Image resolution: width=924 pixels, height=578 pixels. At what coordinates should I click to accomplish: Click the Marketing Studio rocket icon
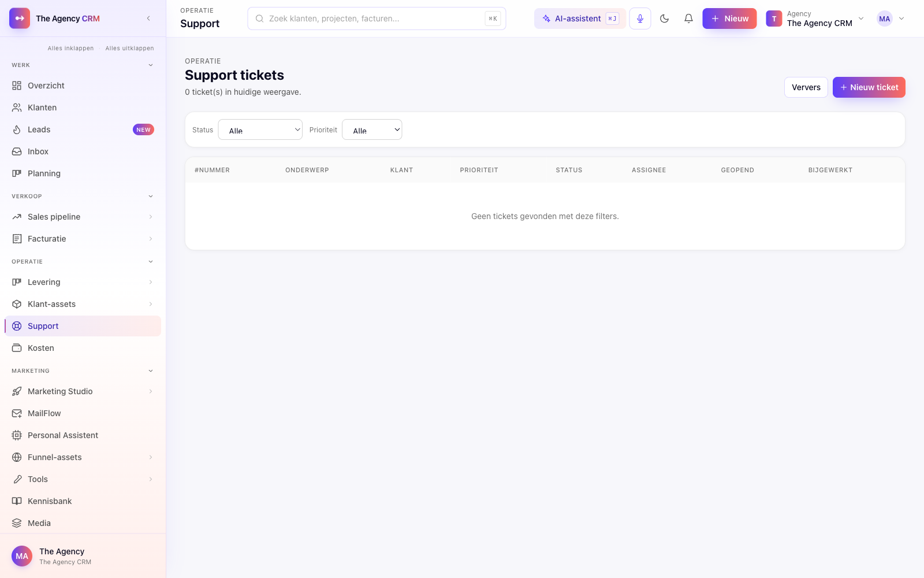click(17, 391)
